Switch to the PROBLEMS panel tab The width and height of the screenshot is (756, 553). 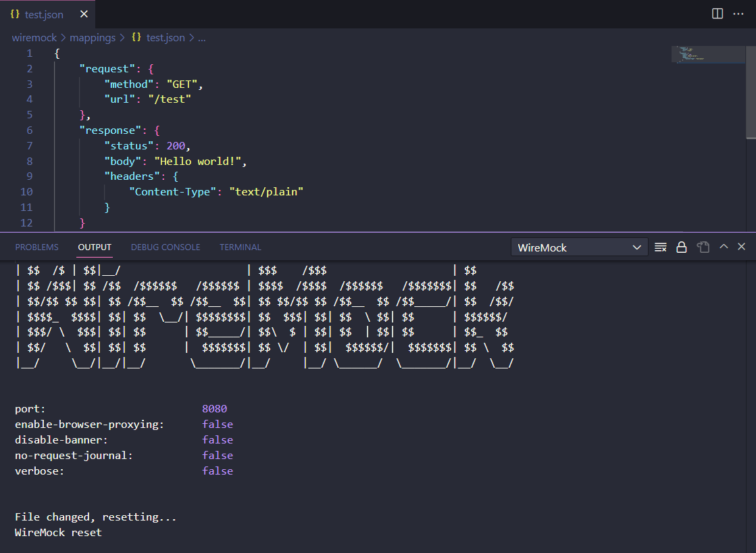(x=36, y=247)
